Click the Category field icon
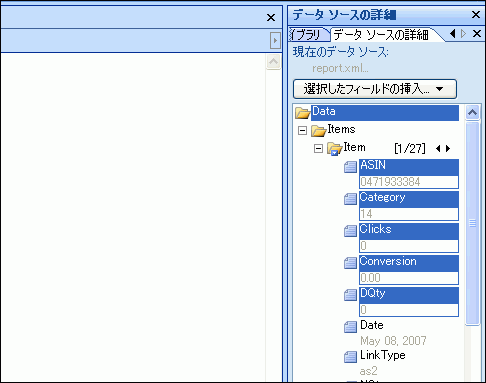486x383 pixels. pyautogui.click(x=350, y=199)
